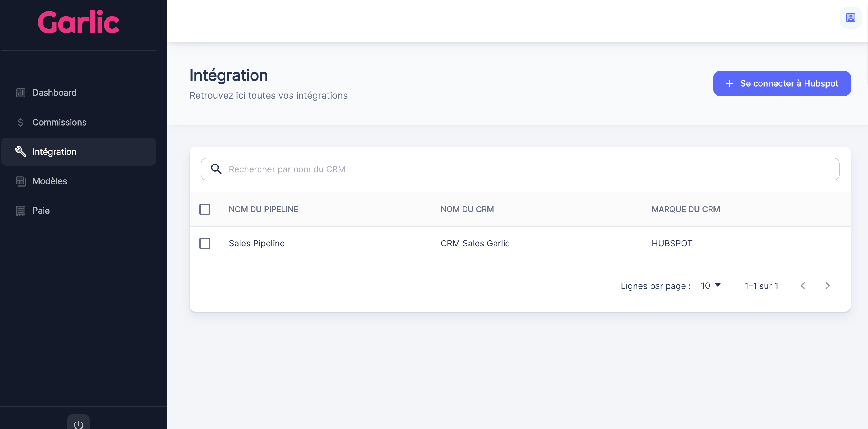This screenshot has width=868, height=429.
Task: Click the Modèles layout icon
Action: [x=21, y=181]
